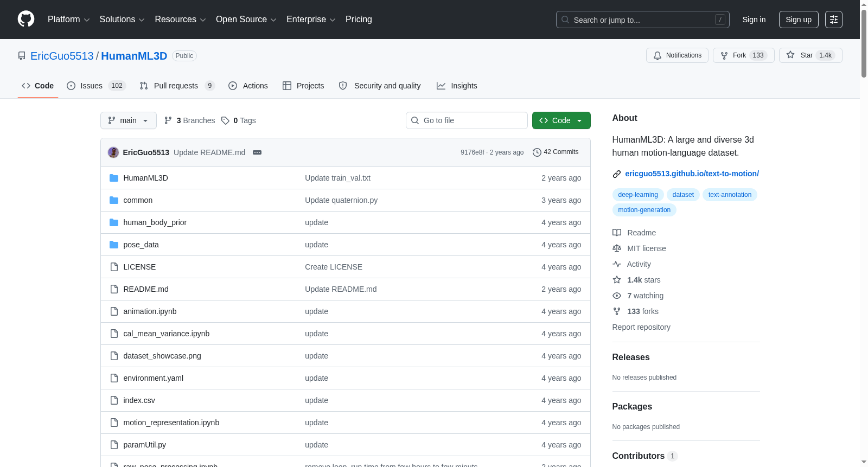The height and width of the screenshot is (467, 868).
Task: Open the EricGuo5513 owner link in breadcrumb
Action: (x=62, y=56)
